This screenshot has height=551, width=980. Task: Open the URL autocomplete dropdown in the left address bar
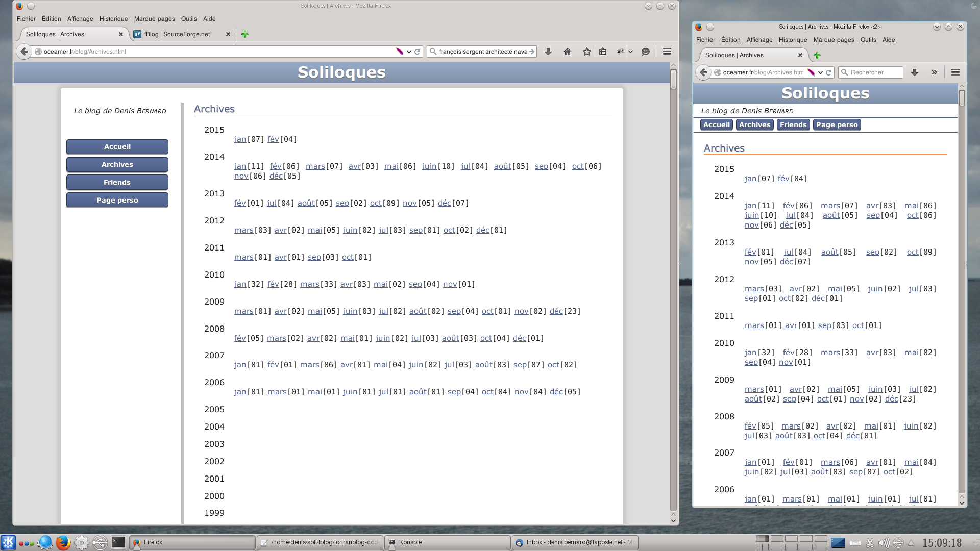tap(408, 51)
